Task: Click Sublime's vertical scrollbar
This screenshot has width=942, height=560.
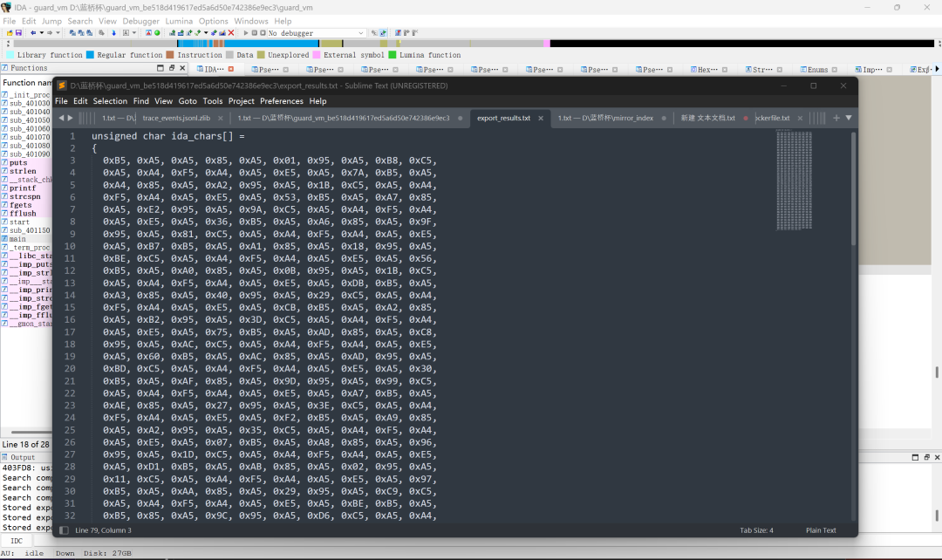Action: (853, 188)
